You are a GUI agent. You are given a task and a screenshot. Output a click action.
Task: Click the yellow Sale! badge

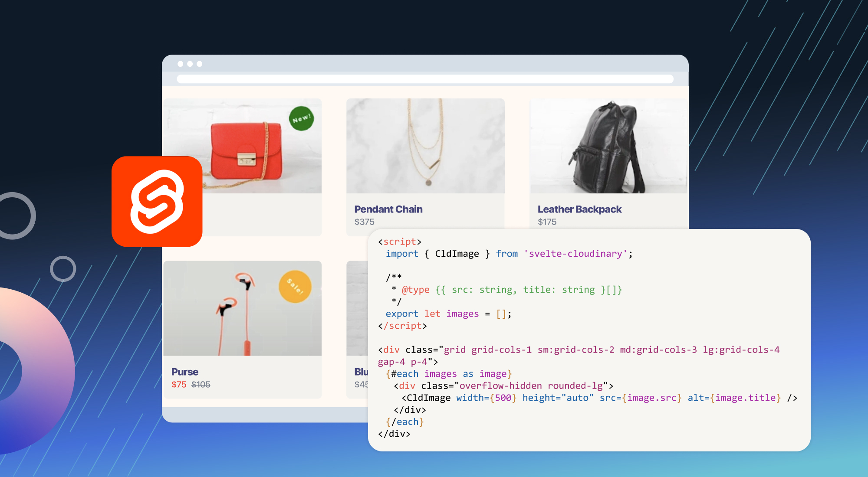[295, 286]
